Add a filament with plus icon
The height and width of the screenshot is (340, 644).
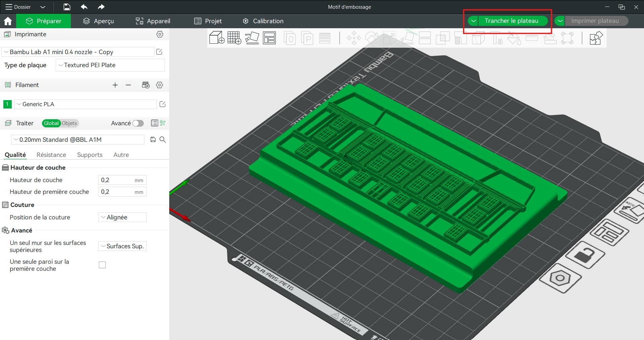[x=115, y=85]
